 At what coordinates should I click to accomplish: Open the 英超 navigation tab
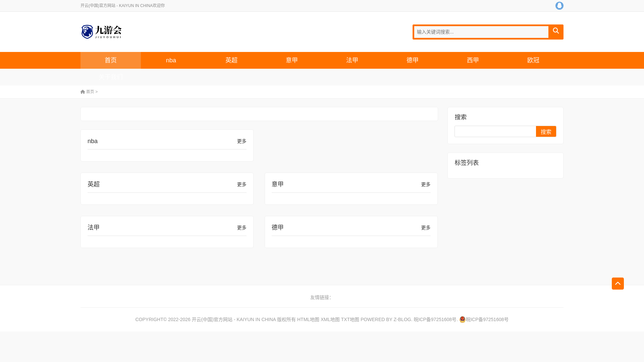tap(231, 60)
